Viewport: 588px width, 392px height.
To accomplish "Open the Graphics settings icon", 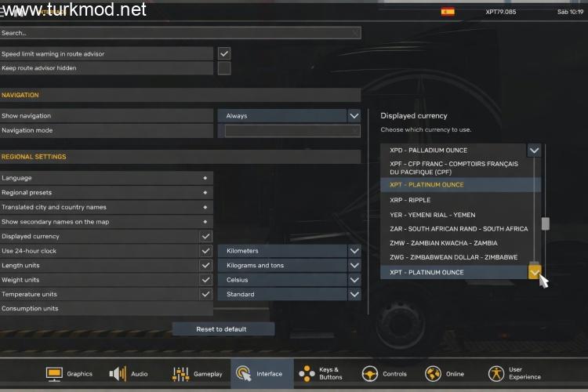I will pyautogui.click(x=54, y=374).
